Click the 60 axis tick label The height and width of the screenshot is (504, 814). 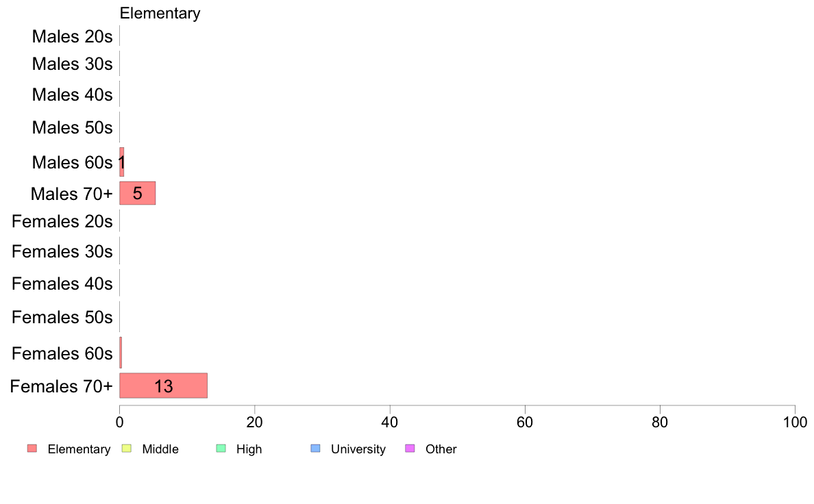[525, 422]
